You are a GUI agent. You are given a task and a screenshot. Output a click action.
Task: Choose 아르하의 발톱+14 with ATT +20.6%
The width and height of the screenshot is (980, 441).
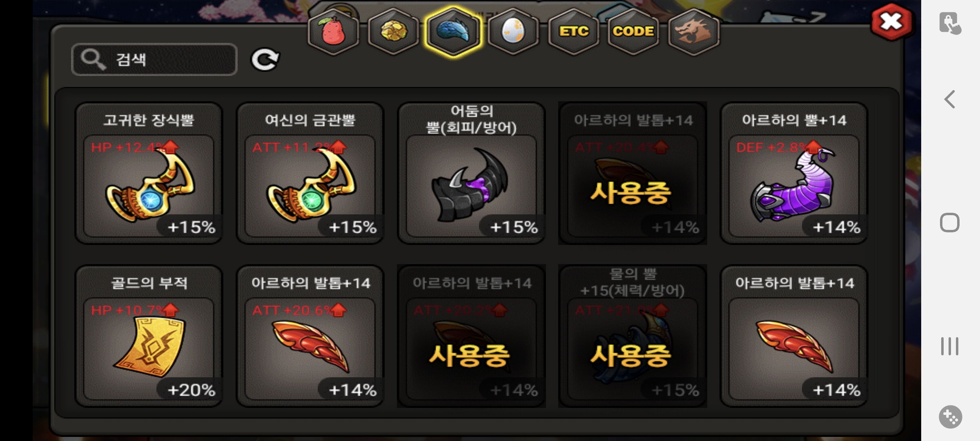click(310, 336)
